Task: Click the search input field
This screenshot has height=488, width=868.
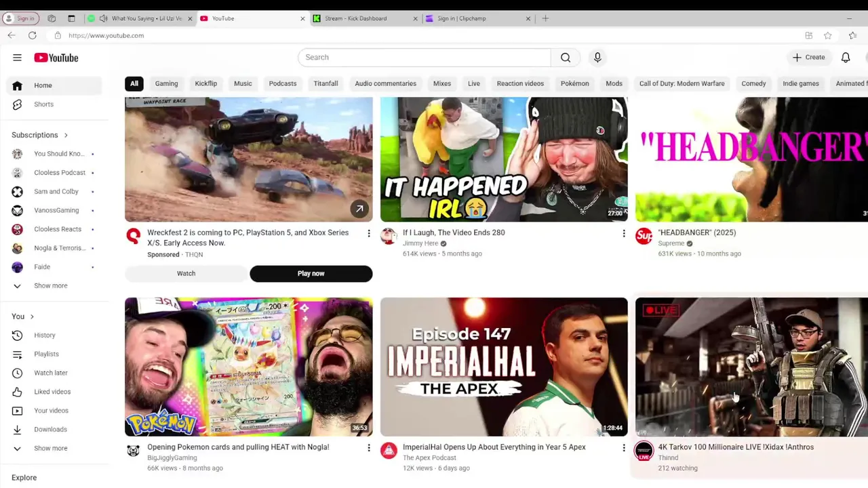Action: (x=425, y=58)
